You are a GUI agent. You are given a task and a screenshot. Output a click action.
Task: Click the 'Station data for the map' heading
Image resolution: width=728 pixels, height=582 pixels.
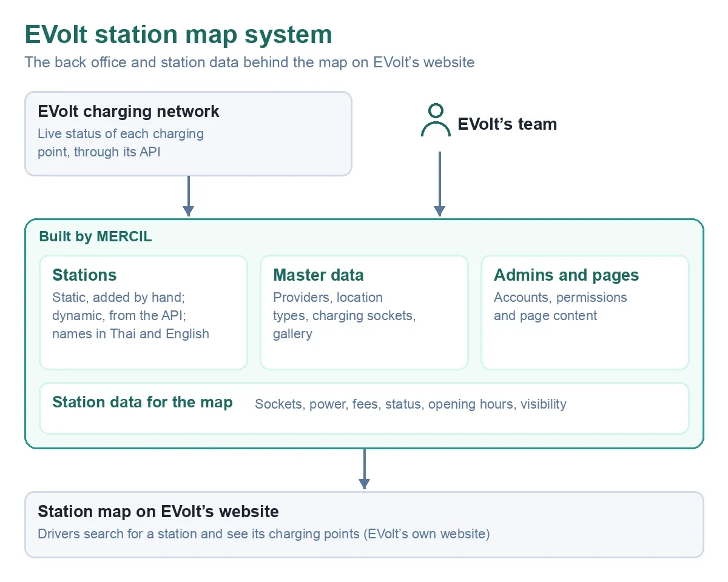tap(143, 403)
